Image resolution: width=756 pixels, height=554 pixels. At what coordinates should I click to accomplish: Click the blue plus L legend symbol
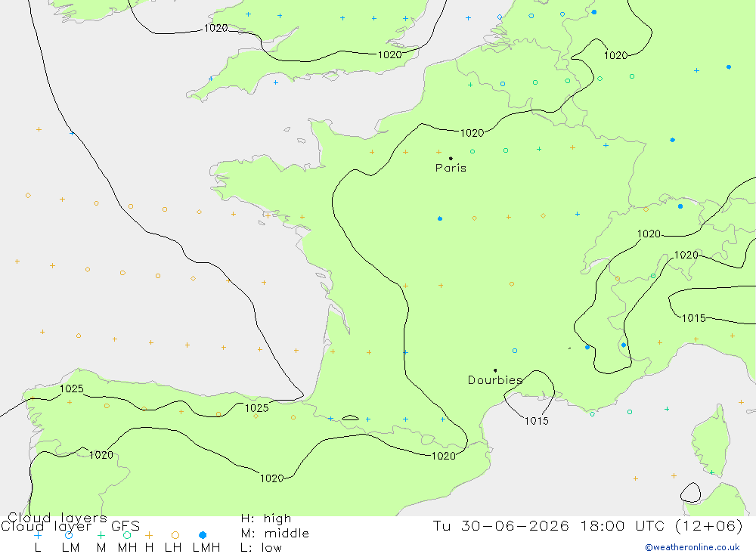38,535
